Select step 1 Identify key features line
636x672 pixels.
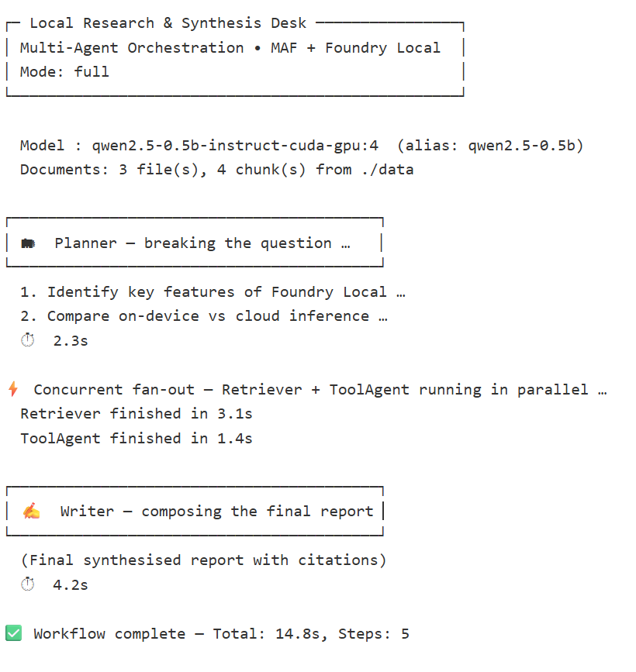(x=213, y=292)
